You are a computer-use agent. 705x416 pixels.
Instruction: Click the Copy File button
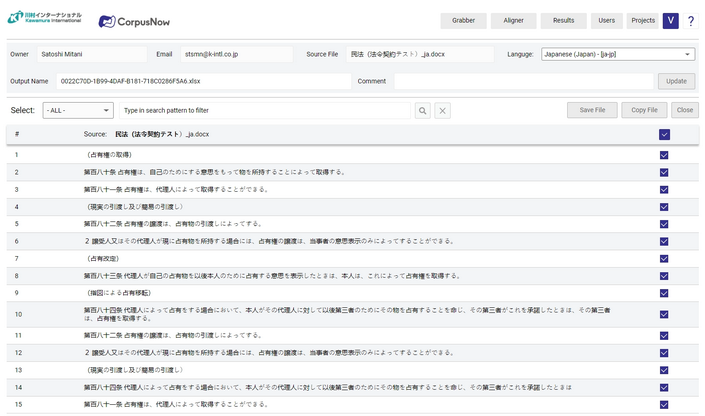click(644, 110)
